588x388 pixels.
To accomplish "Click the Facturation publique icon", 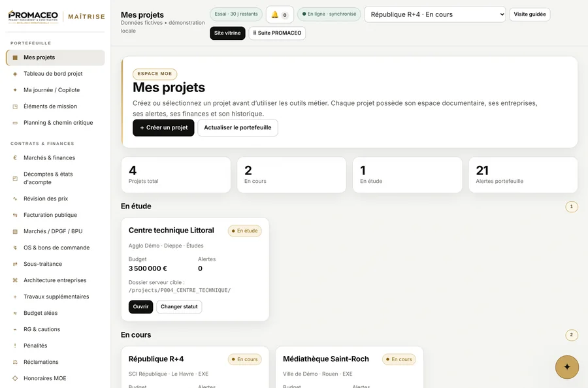I will click(x=15, y=215).
